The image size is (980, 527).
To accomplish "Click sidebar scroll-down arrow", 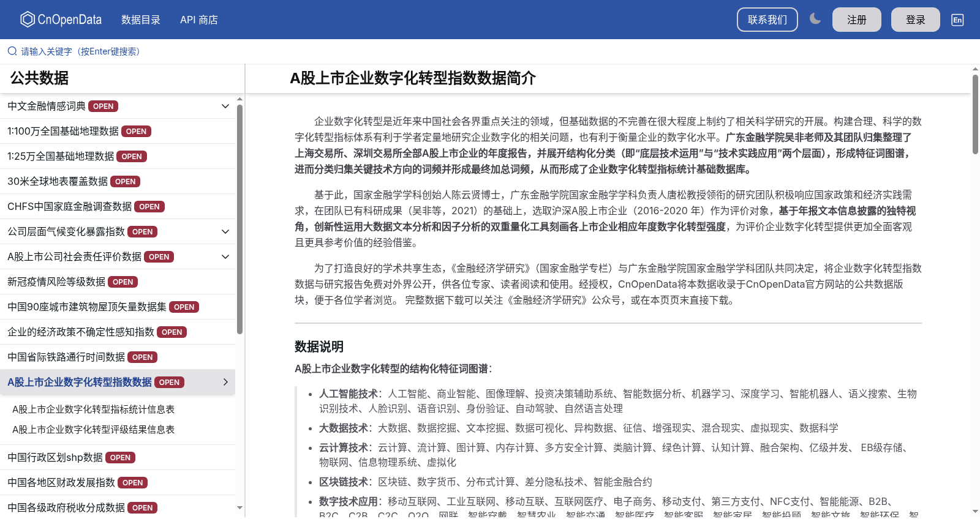I will point(239,507).
